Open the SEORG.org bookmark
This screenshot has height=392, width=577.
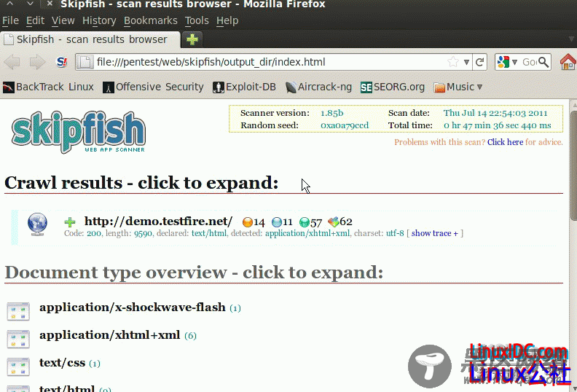[x=392, y=87]
